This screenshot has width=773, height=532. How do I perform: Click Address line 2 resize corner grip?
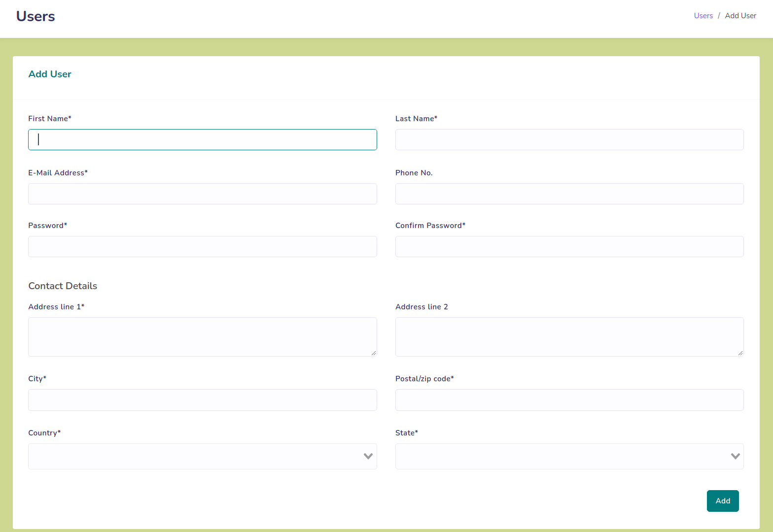click(740, 353)
